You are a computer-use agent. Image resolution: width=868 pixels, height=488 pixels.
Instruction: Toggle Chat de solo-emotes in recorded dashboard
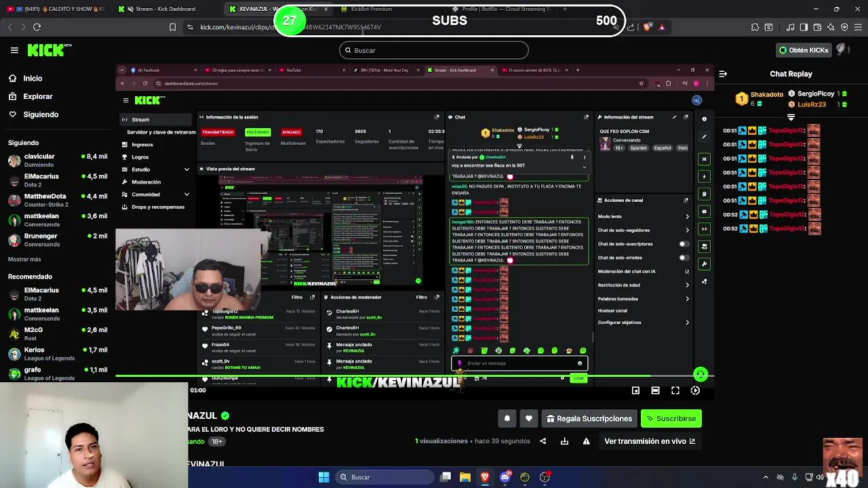[x=684, y=258]
